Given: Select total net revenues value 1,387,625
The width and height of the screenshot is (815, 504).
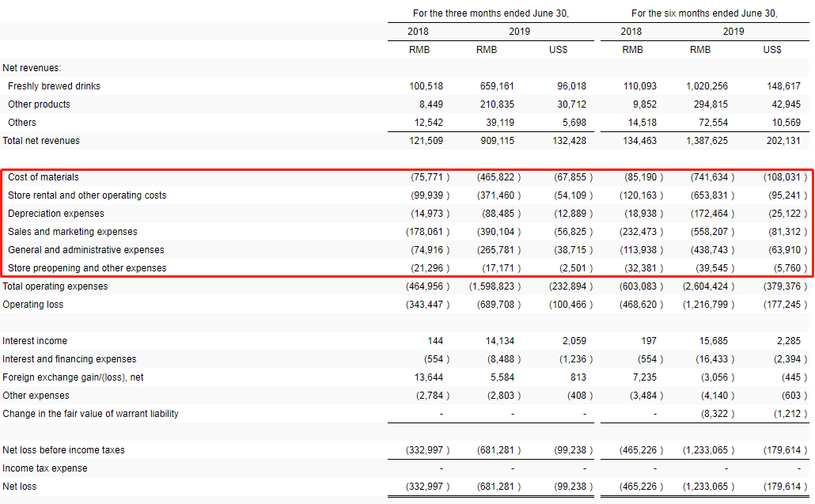Looking at the screenshot, I should (707, 141).
